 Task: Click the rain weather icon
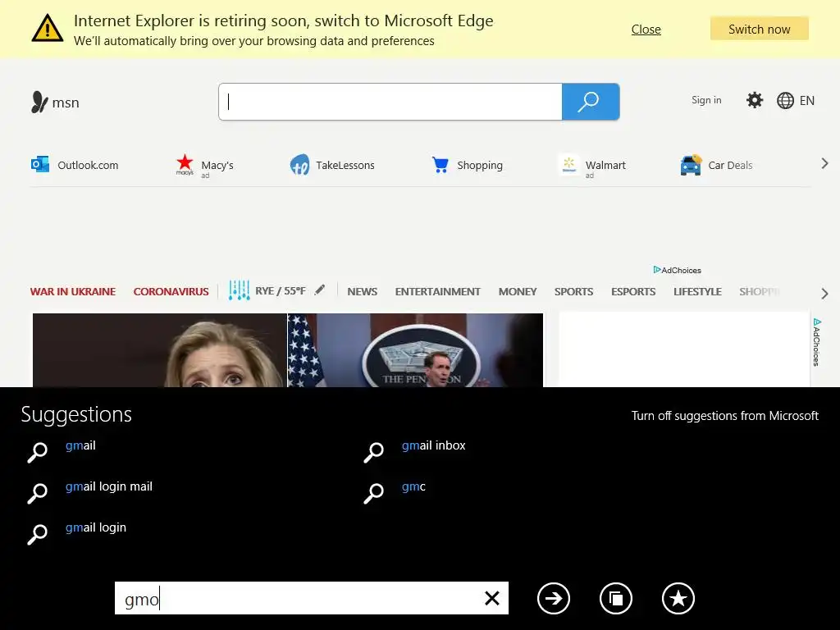point(239,290)
